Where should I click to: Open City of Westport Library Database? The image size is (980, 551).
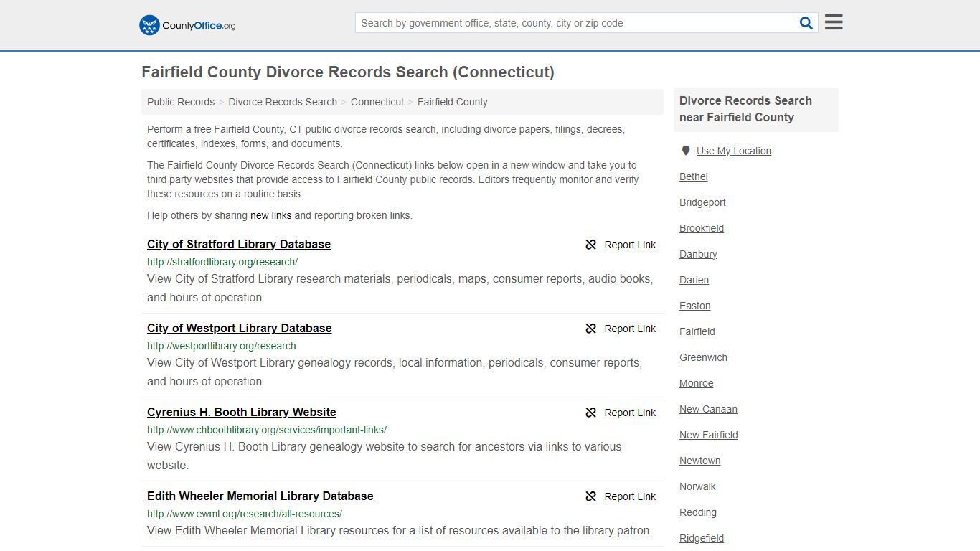point(240,328)
